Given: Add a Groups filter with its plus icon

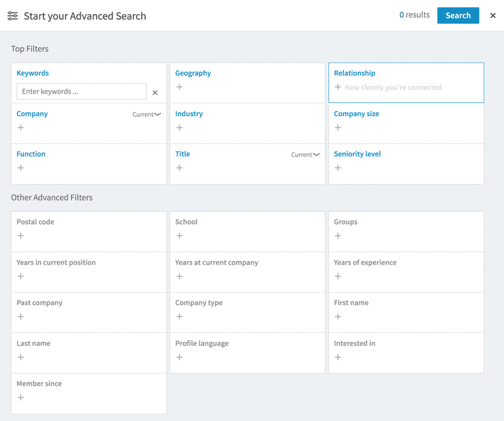Looking at the screenshot, I should pos(338,236).
